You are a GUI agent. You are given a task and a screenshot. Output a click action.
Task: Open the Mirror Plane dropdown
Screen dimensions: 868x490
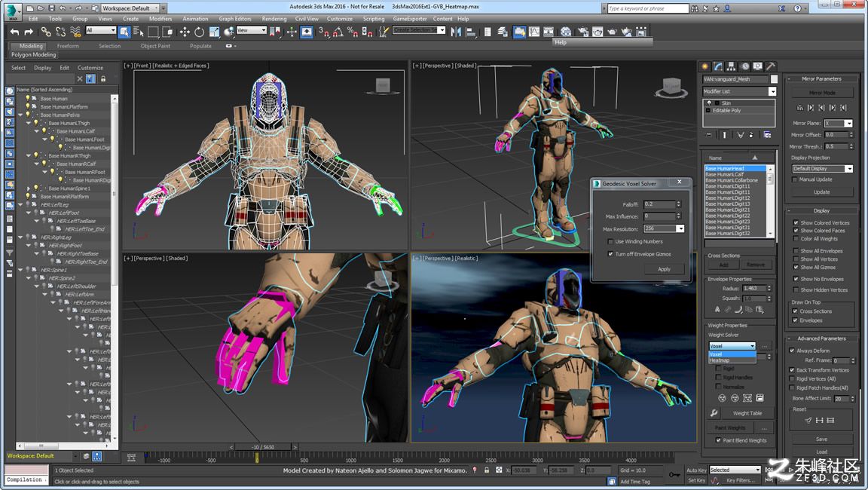[x=838, y=123]
